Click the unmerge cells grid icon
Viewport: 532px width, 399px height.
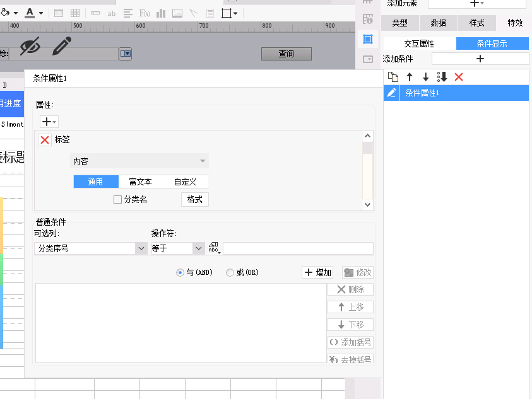[75, 13]
